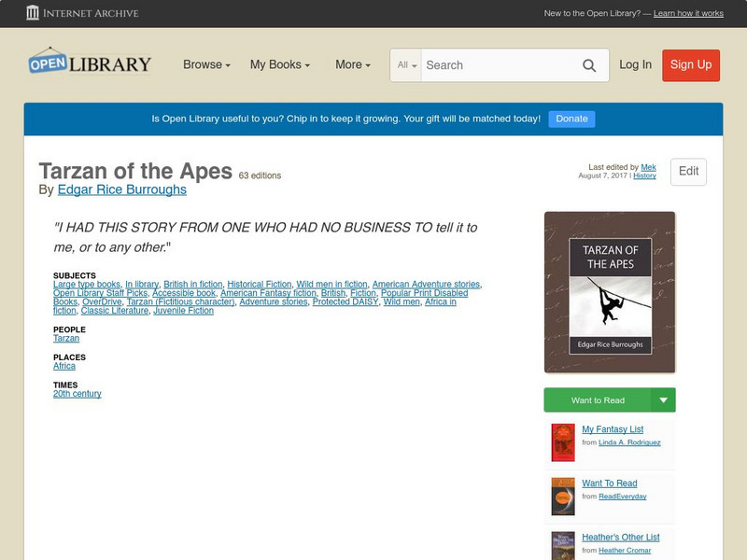Viewport: 747px width, 560px height.
Task: Open the Adventure stories subject link
Action: click(274, 301)
